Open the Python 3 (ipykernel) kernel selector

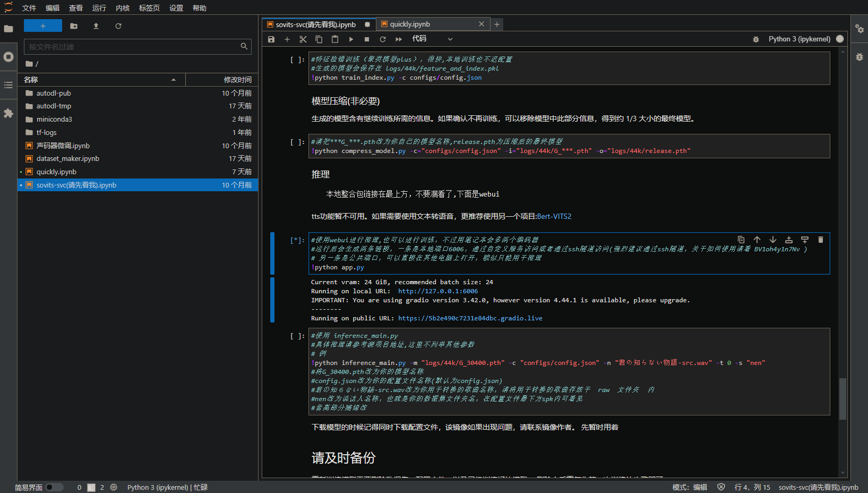coord(799,39)
